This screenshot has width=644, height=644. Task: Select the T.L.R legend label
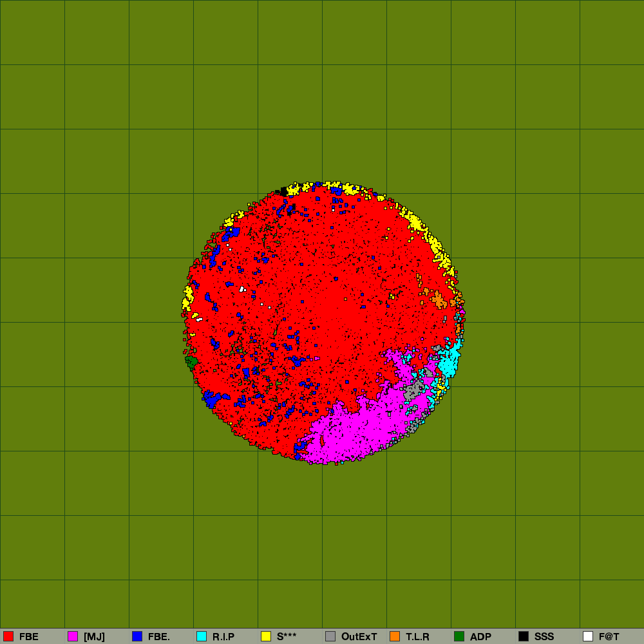point(418,637)
